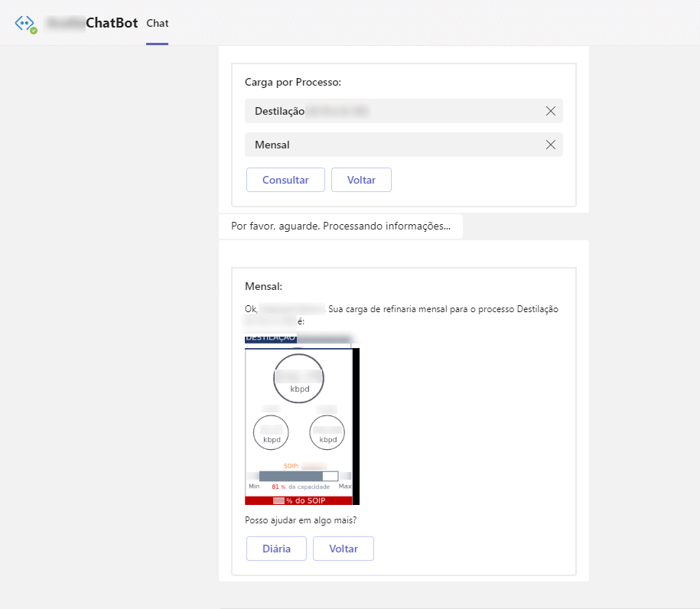Clear the Destilação process field with its X
Screen dimensions: 700x609
550,111
